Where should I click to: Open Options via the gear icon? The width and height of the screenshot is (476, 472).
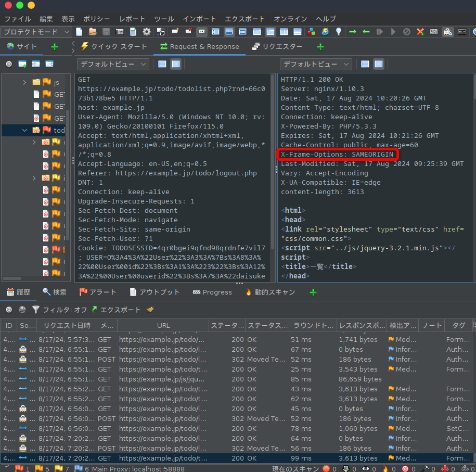[147, 32]
